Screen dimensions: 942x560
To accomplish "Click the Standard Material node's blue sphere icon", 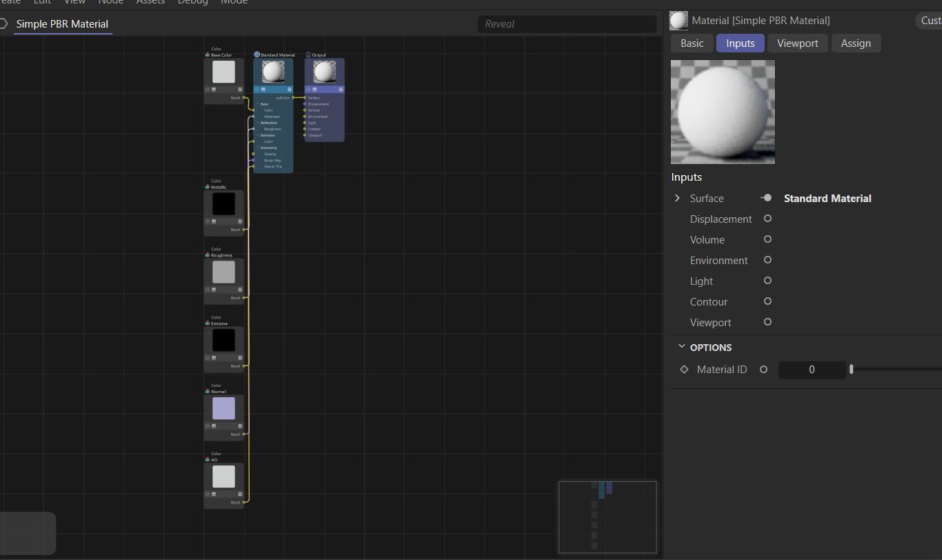I will coord(257,54).
